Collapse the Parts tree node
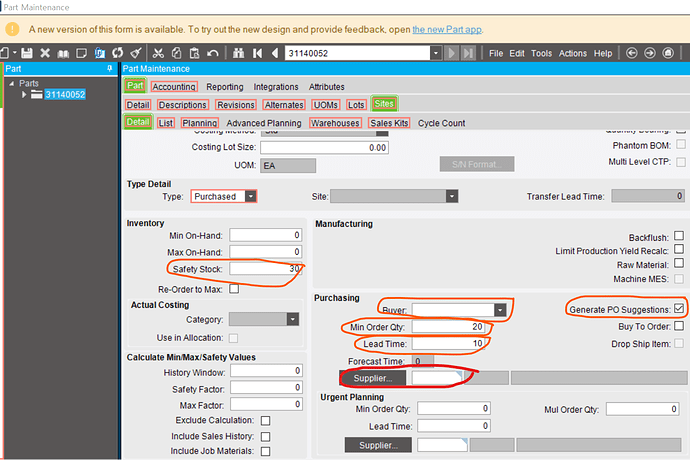Image resolution: width=690 pixels, height=460 pixels. [12, 83]
